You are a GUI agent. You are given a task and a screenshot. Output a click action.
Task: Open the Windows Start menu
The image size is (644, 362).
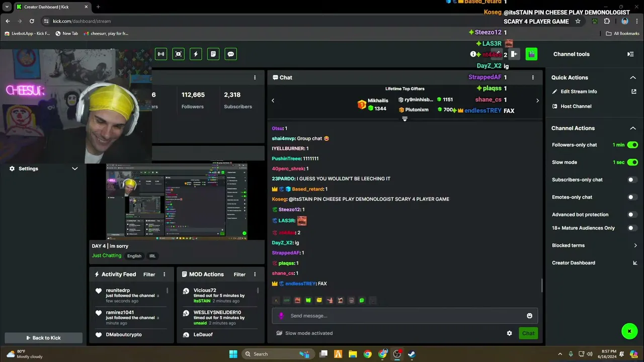(233, 354)
